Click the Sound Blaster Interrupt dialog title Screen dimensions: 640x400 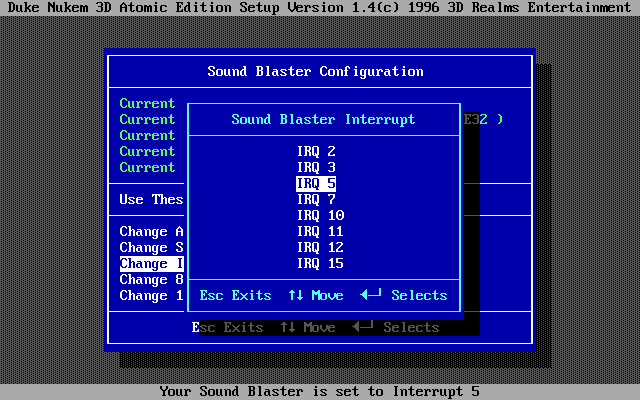[x=323, y=120]
